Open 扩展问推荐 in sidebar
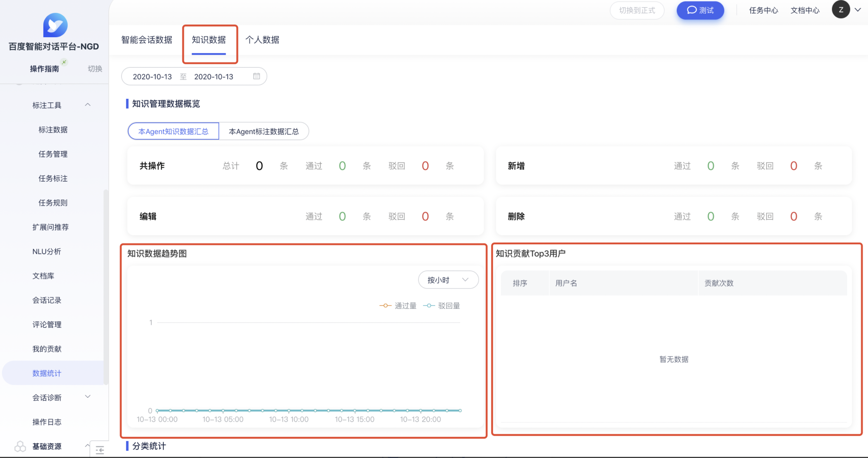 point(50,227)
